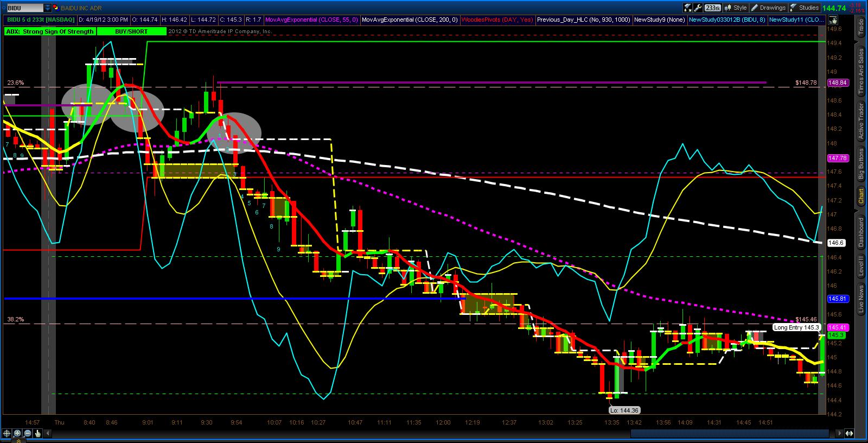Viewport: 868px width, 443px height.
Task: Open the Style menu
Action: pos(736,8)
